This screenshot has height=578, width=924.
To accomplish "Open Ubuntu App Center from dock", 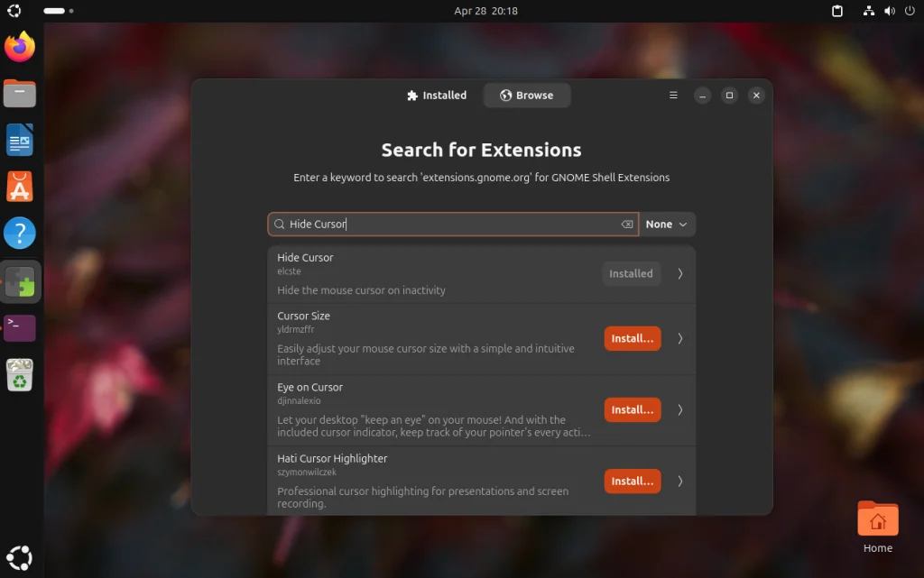I will (x=20, y=188).
